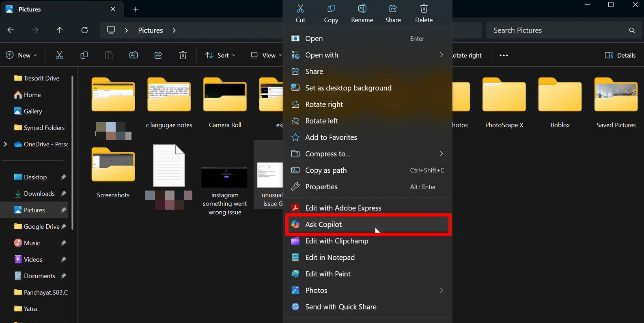Click toolbar Rename icon
This screenshot has width=644, height=323.
click(x=134, y=55)
